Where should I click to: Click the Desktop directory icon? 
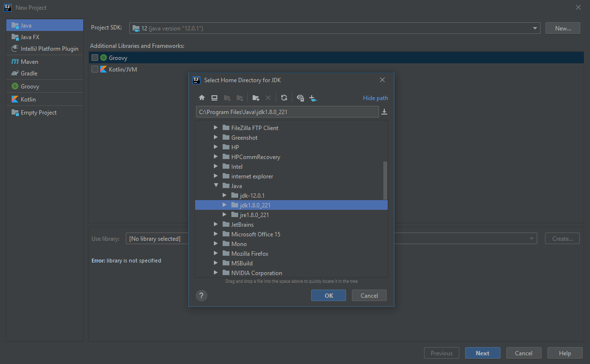point(214,98)
